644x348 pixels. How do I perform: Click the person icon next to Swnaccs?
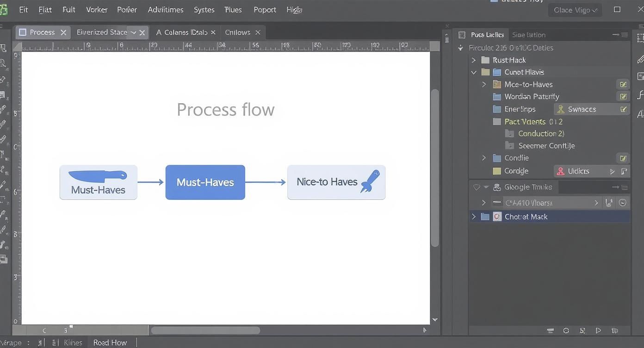point(561,109)
